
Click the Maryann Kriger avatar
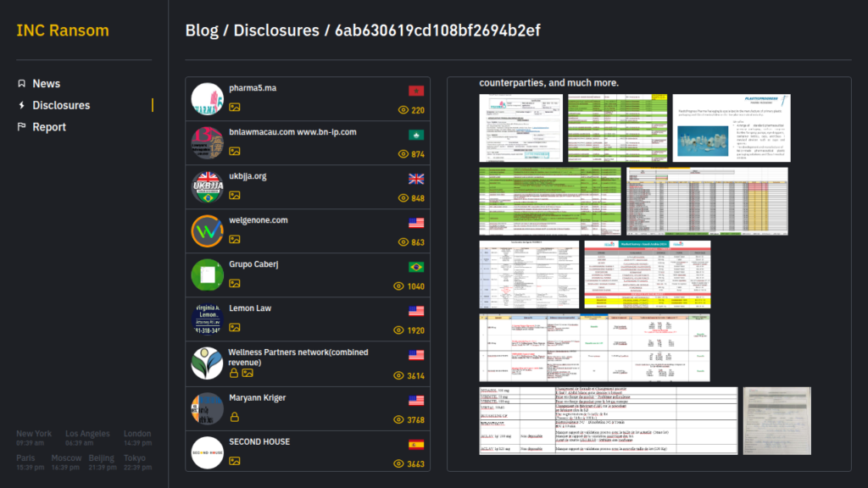(207, 409)
